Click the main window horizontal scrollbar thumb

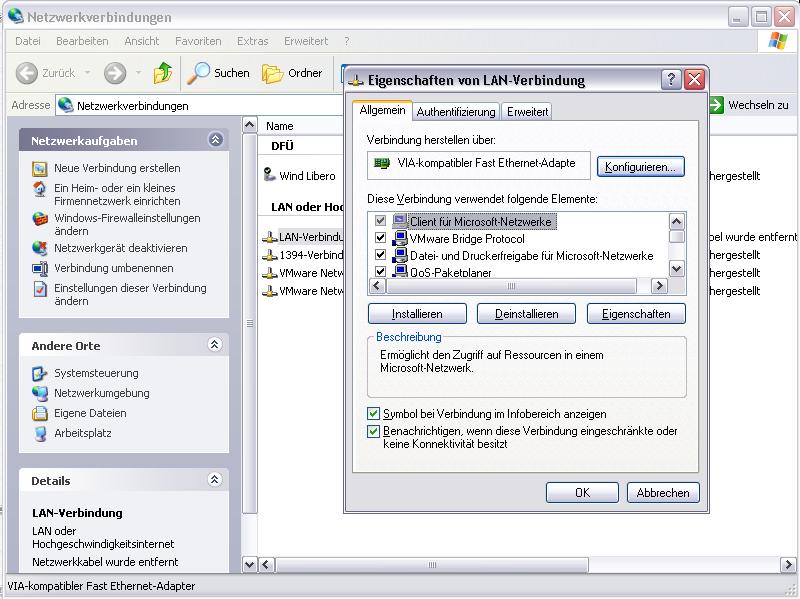(x=432, y=565)
